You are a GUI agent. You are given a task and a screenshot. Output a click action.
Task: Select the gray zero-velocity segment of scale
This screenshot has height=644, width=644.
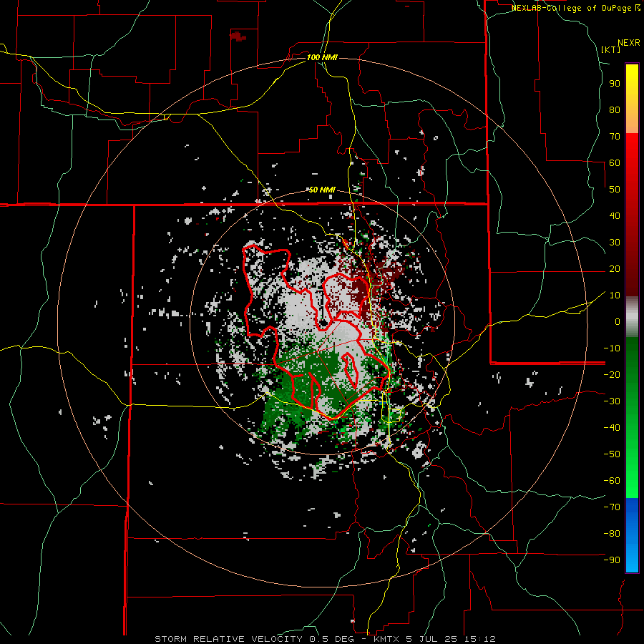point(632,317)
